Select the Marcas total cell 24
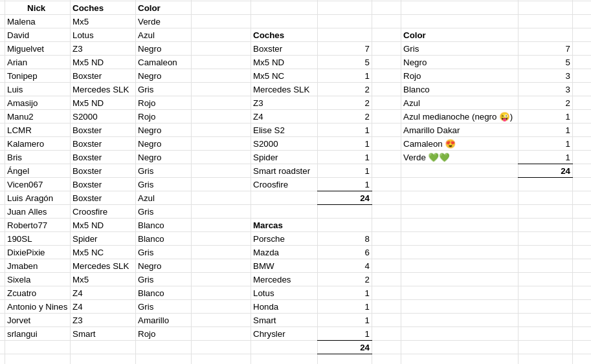This screenshot has width=591, height=364. click(344, 347)
